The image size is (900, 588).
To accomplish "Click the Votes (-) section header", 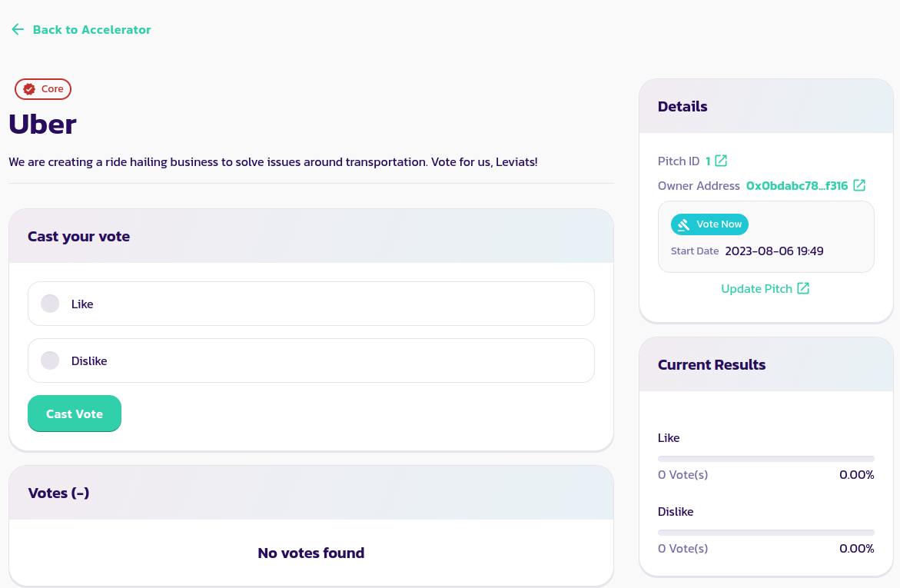I will click(x=58, y=493).
